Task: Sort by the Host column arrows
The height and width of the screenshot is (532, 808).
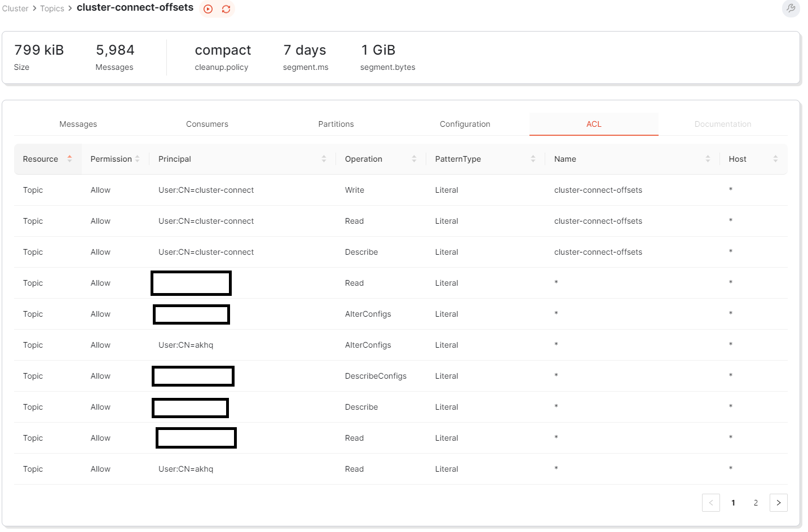Action: click(x=775, y=159)
